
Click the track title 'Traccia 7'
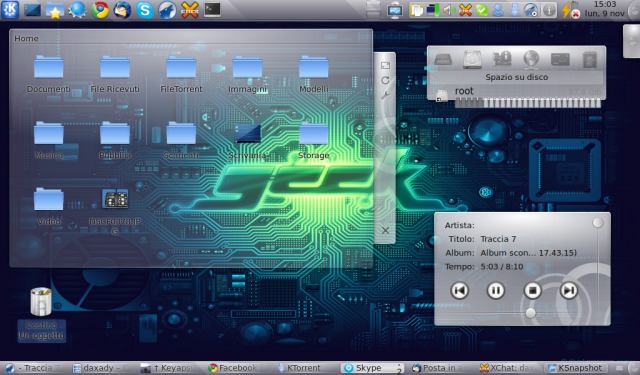tap(498, 239)
